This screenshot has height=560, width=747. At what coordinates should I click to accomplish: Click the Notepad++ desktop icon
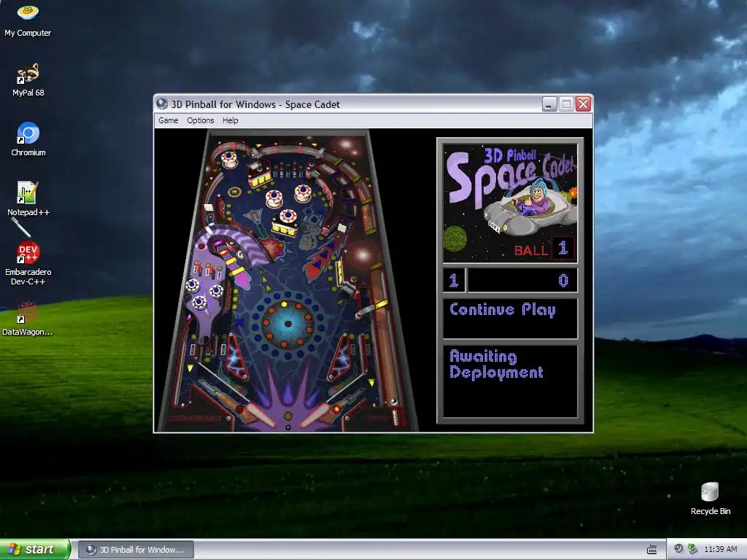click(28, 199)
